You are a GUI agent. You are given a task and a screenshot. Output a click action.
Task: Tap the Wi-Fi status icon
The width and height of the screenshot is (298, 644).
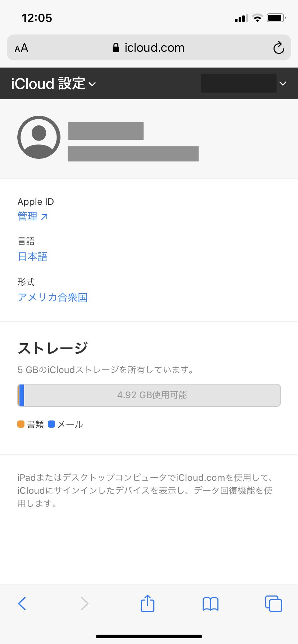[x=257, y=18]
